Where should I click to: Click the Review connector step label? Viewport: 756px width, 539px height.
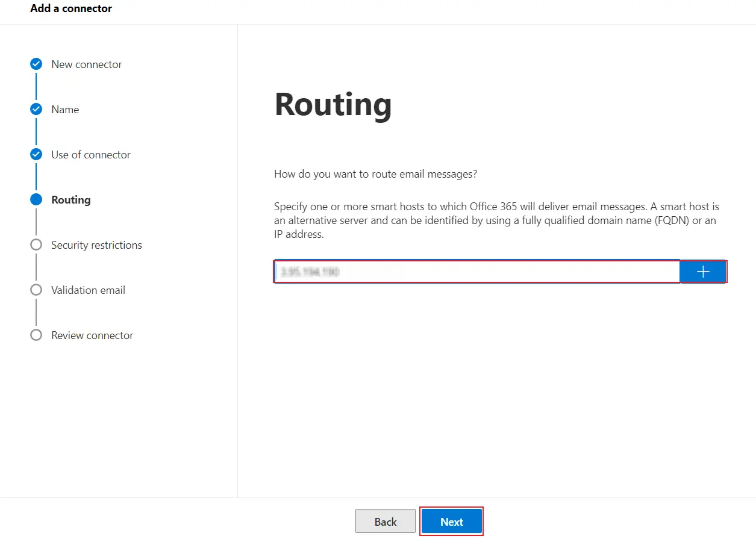tap(92, 335)
